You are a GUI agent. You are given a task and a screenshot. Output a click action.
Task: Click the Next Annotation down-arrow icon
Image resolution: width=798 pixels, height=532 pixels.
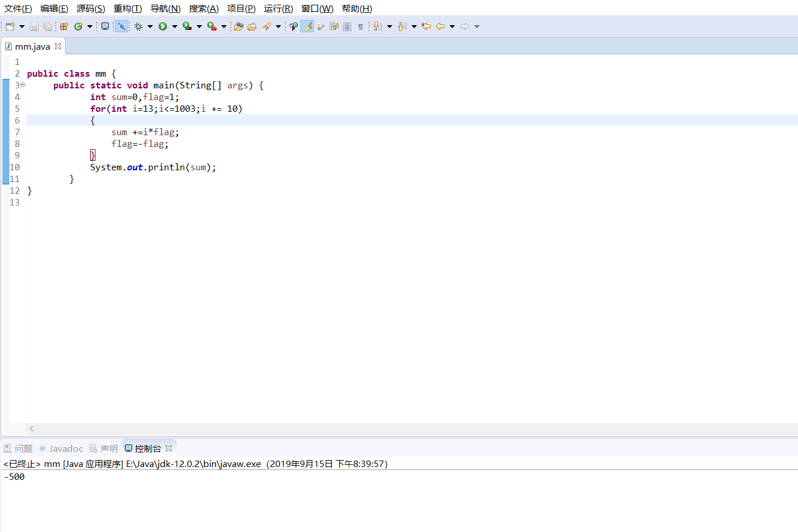point(377,26)
